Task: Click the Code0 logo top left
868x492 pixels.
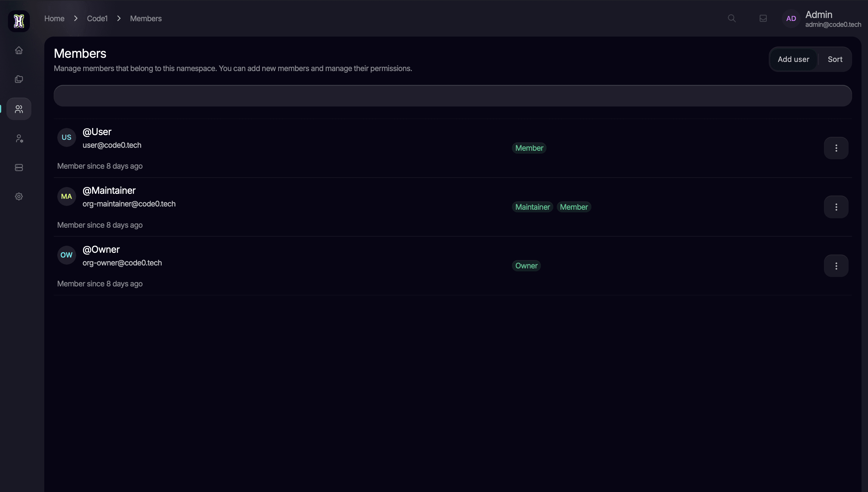Action: (x=19, y=21)
